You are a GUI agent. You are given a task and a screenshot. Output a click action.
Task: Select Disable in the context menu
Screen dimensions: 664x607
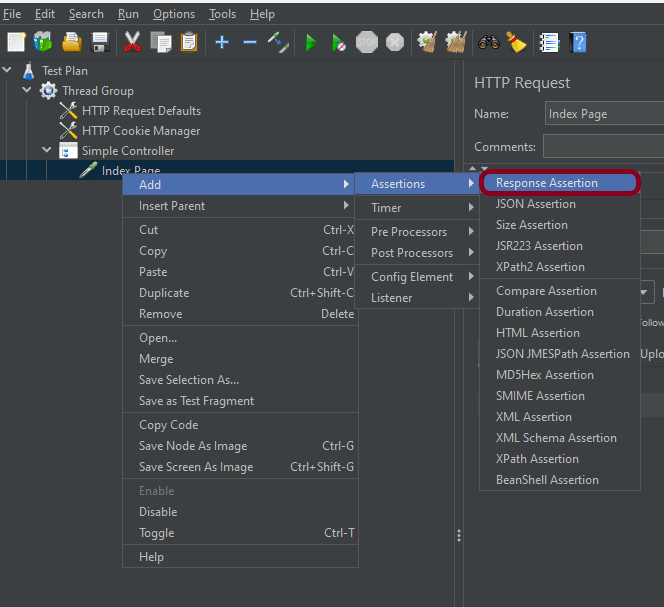(158, 512)
